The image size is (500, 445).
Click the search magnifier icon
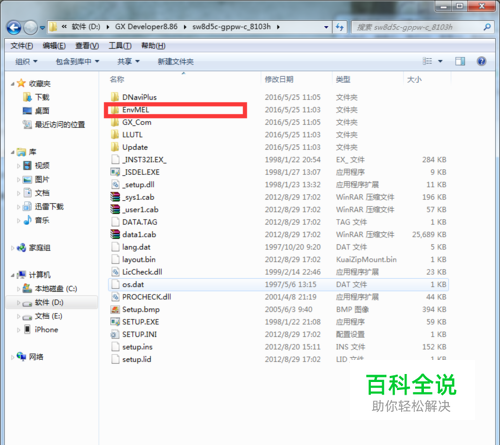click(x=487, y=27)
